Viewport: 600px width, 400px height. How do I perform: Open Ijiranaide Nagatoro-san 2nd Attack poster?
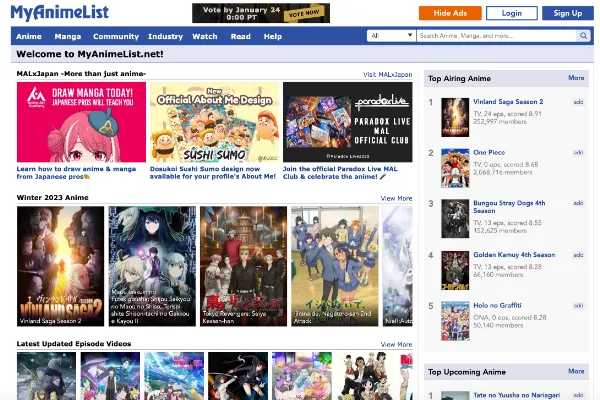335,266
